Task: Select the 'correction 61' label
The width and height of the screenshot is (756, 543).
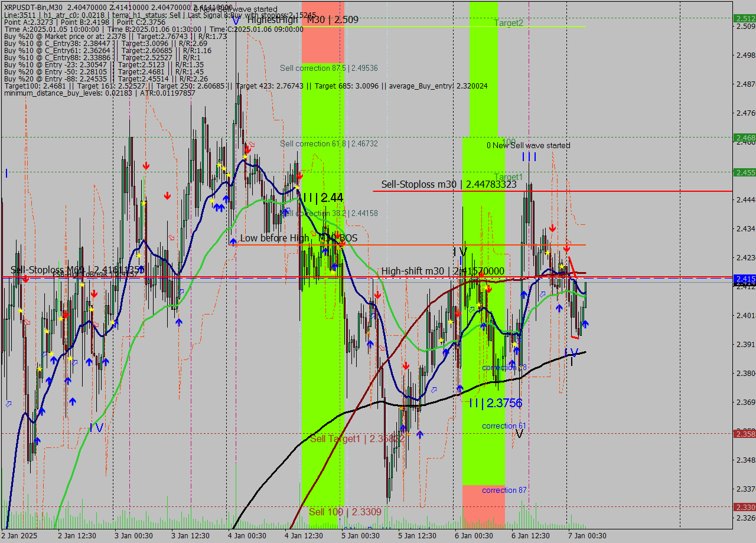Action: click(504, 426)
